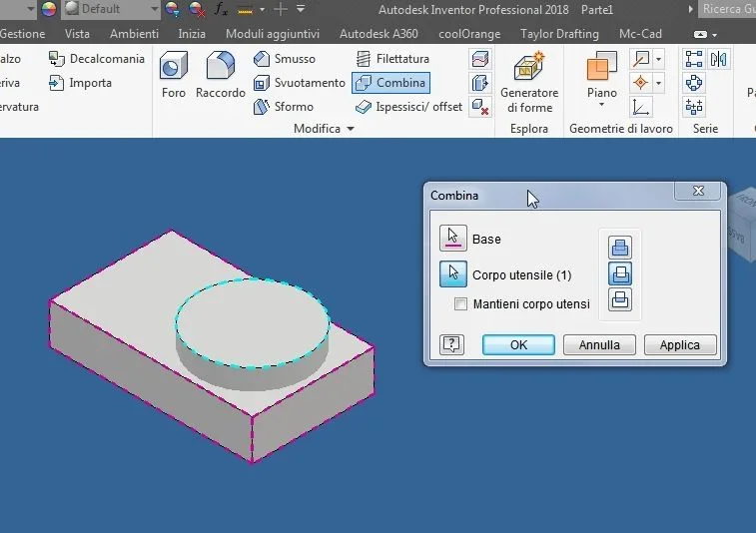Click the Smusso chamfer tool
This screenshot has height=533, width=756.
coord(285,59)
